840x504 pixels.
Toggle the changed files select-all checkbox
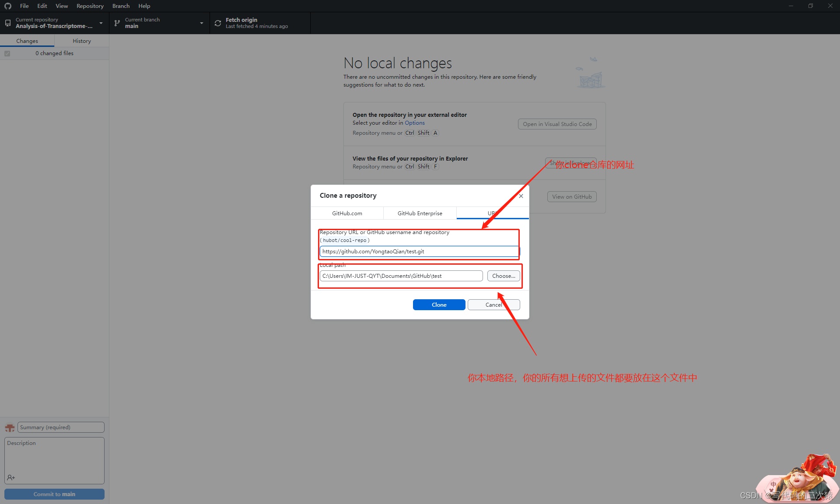7,53
